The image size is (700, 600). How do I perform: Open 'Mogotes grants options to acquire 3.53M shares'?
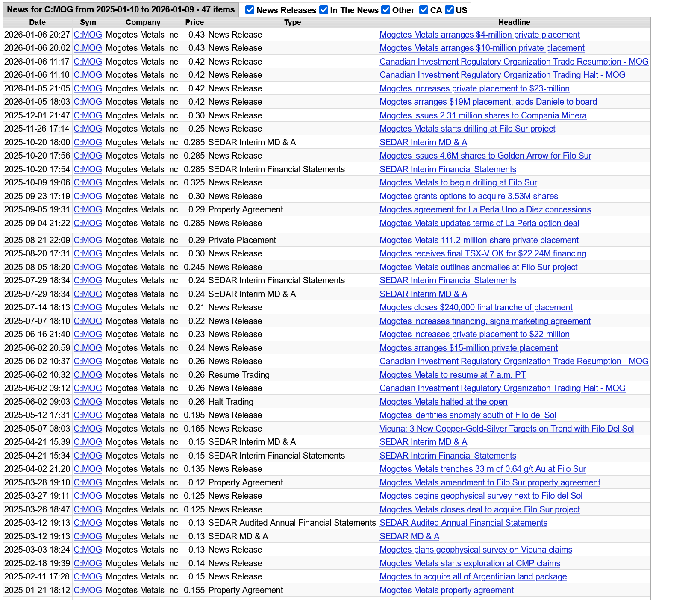[469, 196]
